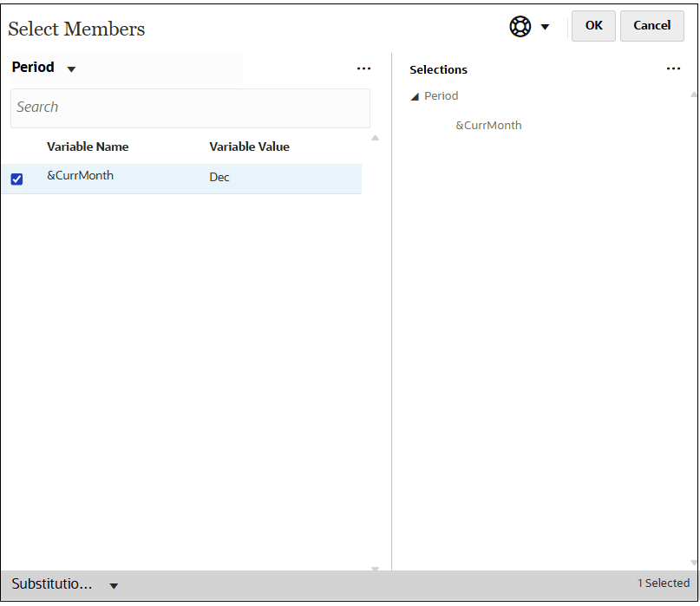
Task: Click the Dec variable value cell
Action: point(219,177)
